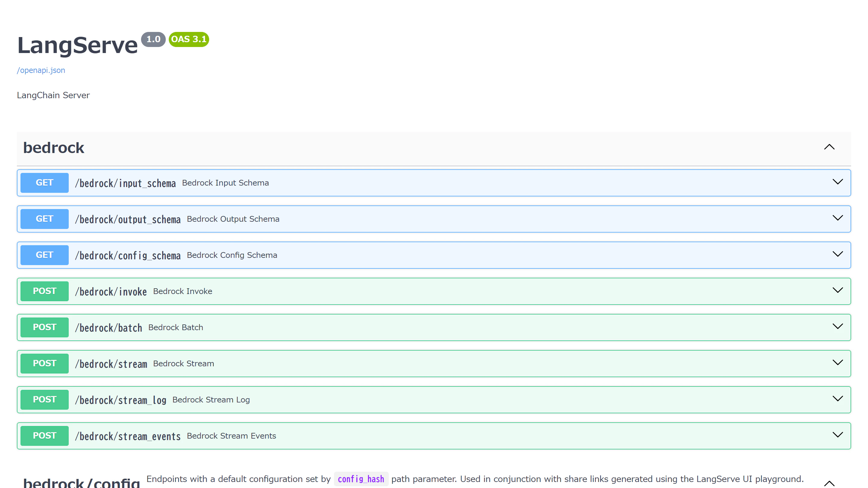Click the LangServe title
Viewport: 868px width, 488px height.
coord(77,45)
